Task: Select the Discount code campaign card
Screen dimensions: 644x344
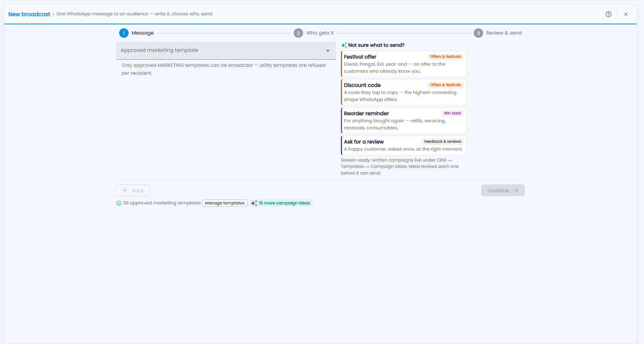Action: click(404, 92)
